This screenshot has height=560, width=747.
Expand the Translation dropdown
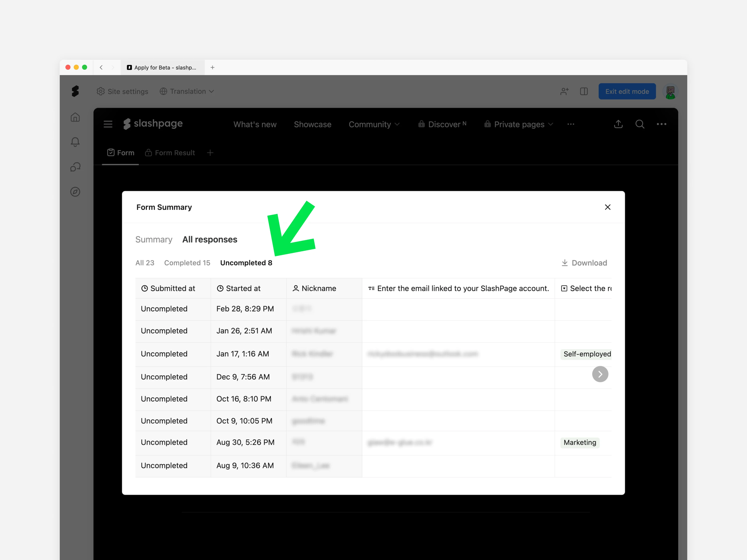coord(187,92)
